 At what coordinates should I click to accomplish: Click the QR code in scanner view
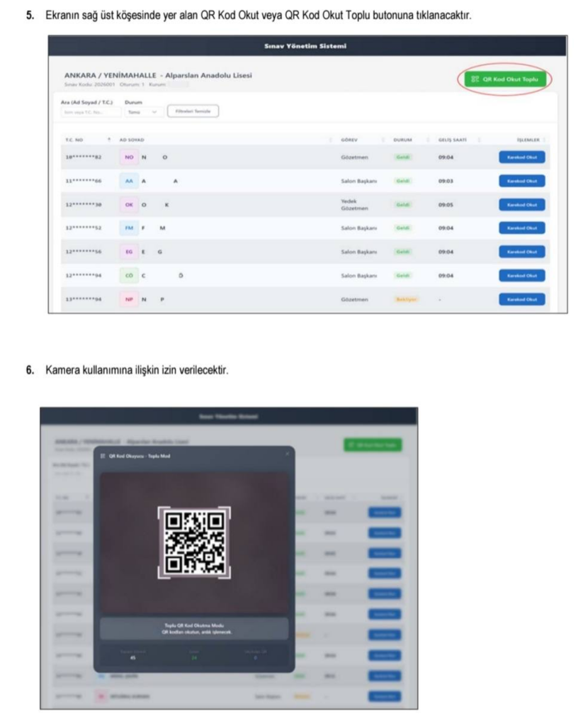[x=194, y=542]
